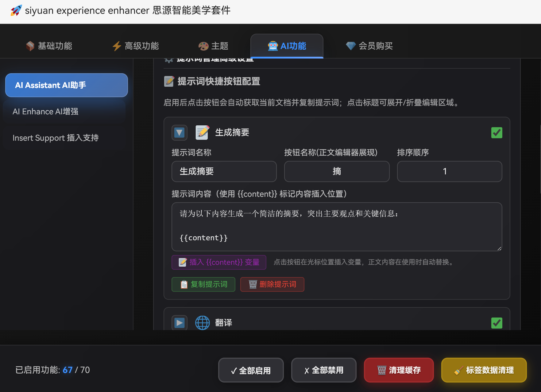Click the 已启用功能 67 / 70 counter
This screenshot has height=392, width=541.
point(52,370)
